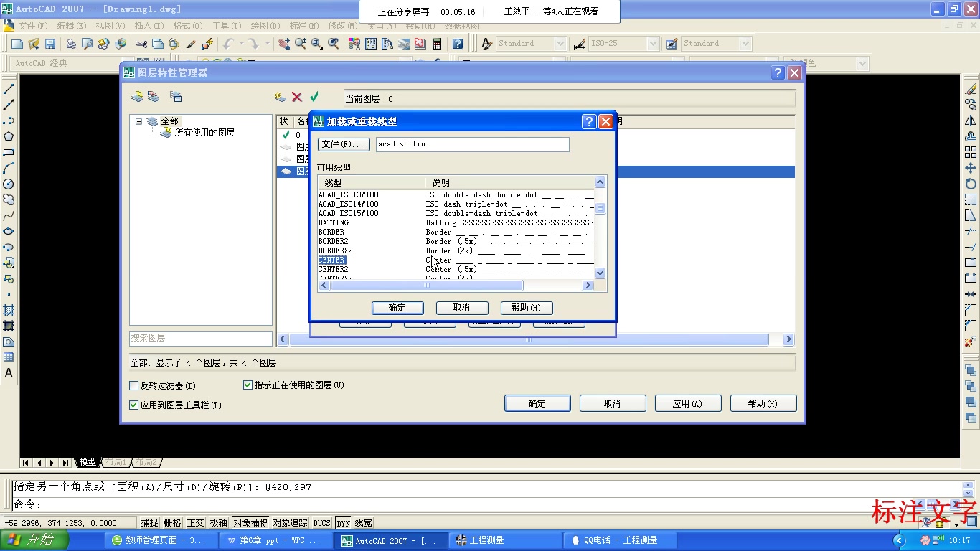
Task: Collapse the 全部 tree node
Action: [139, 122]
